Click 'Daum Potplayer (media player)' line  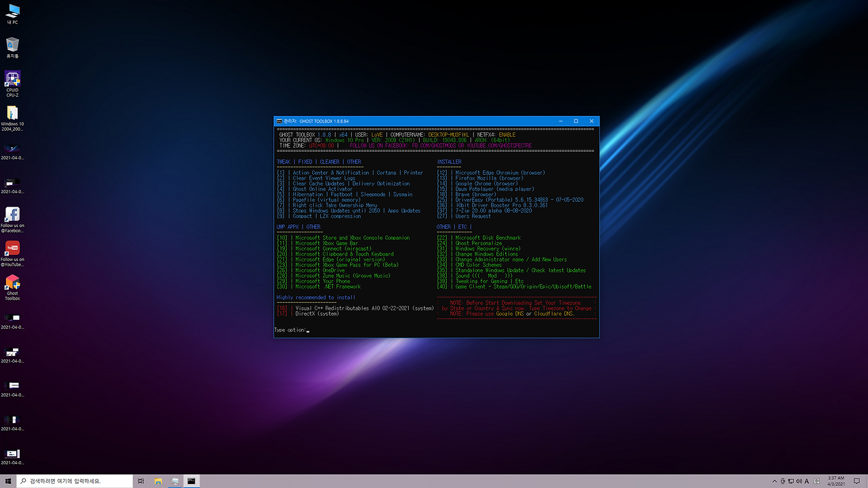tap(486, 189)
